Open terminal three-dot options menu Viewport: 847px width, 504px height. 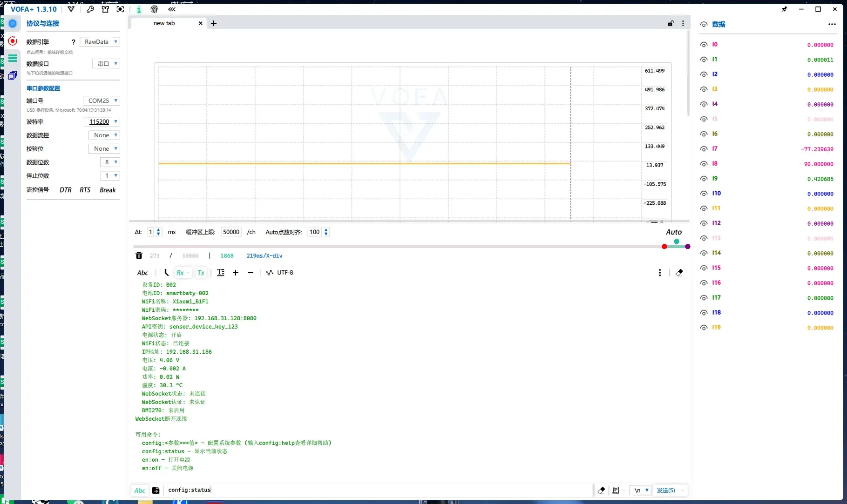tap(660, 273)
